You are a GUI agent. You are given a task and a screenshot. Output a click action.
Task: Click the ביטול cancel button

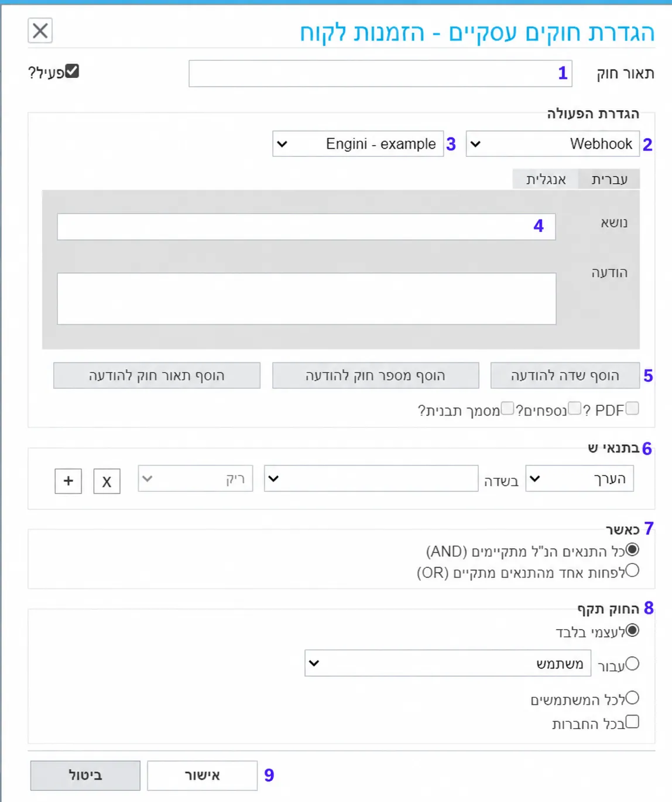85,776
